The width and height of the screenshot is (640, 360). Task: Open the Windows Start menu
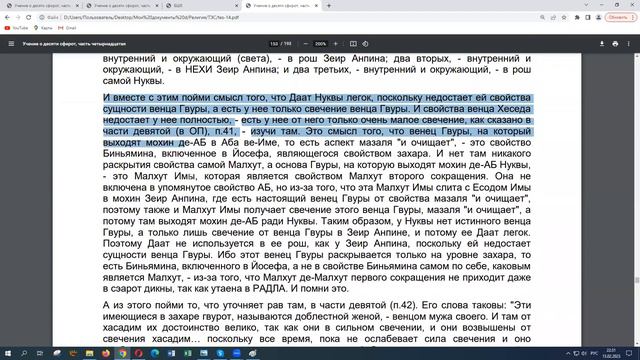point(8,353)
